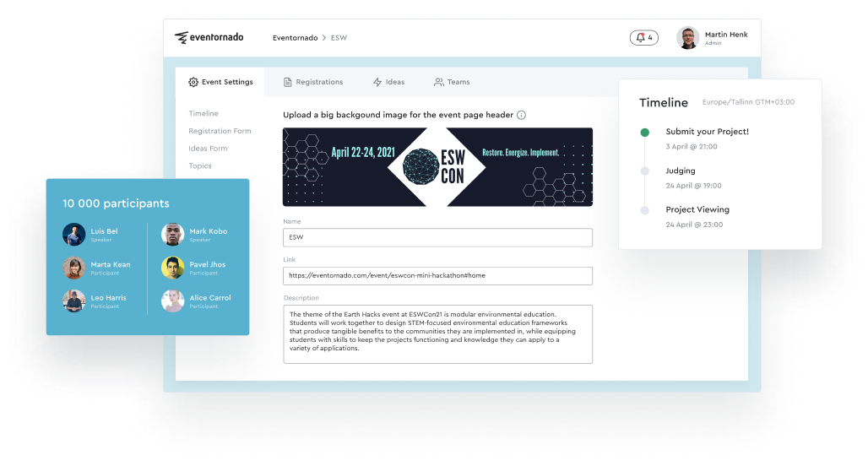Open the notifications bell icon

[640, 38]
